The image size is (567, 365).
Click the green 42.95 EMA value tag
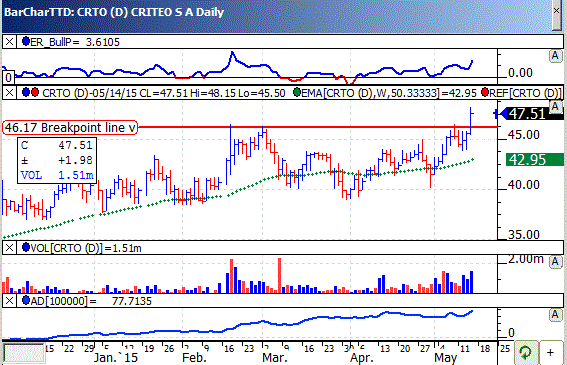(535, 160)
